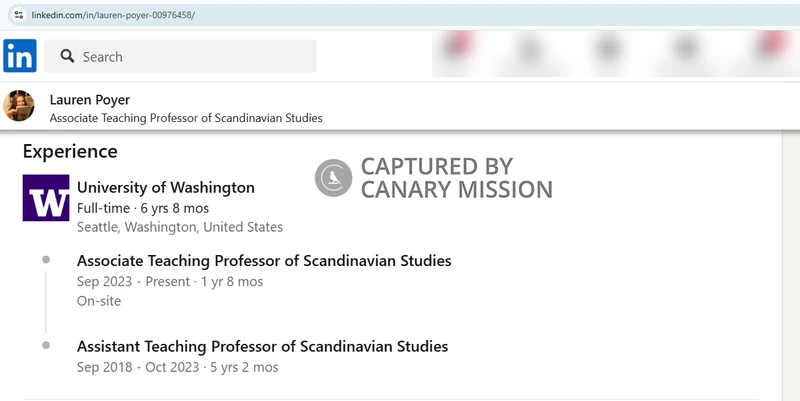
Task: Click the University of Washington logo
Action: point(46,198)
